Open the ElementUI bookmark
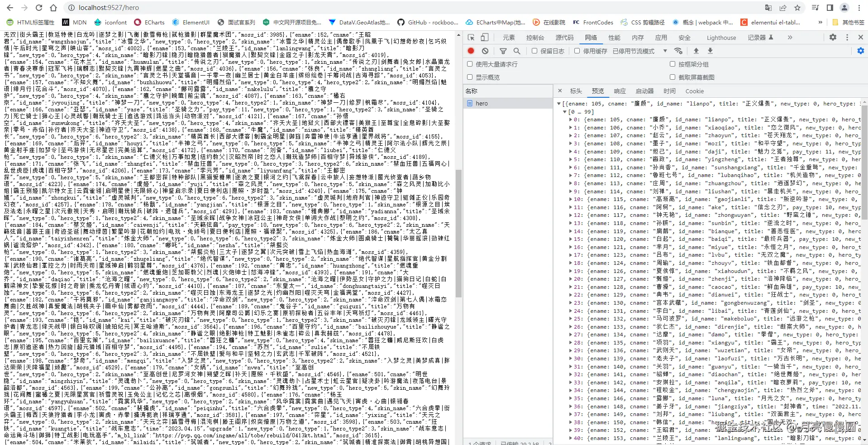Screen dimensions: 868x445 (191, 22)
